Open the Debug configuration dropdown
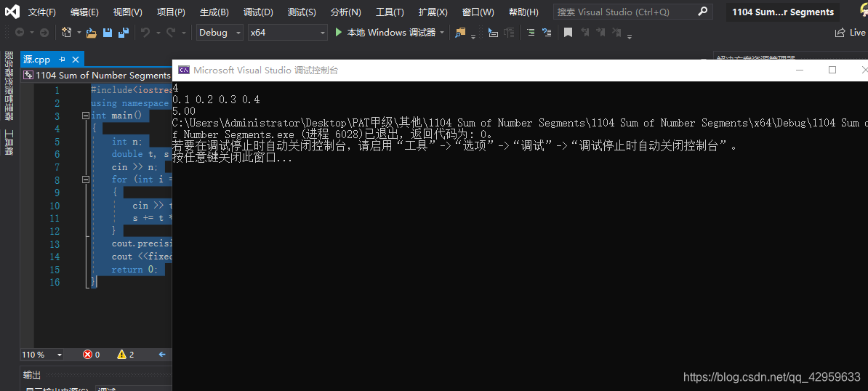 (220, 33)
